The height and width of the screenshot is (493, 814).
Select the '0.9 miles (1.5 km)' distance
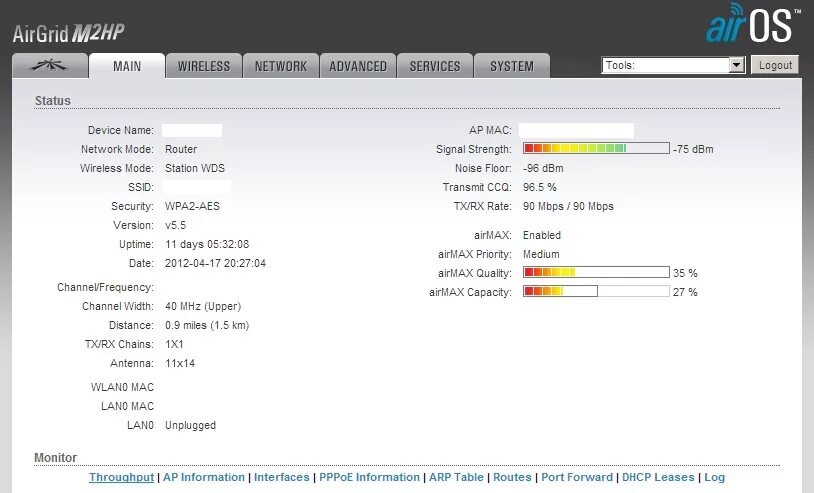(x=207, y=325)
